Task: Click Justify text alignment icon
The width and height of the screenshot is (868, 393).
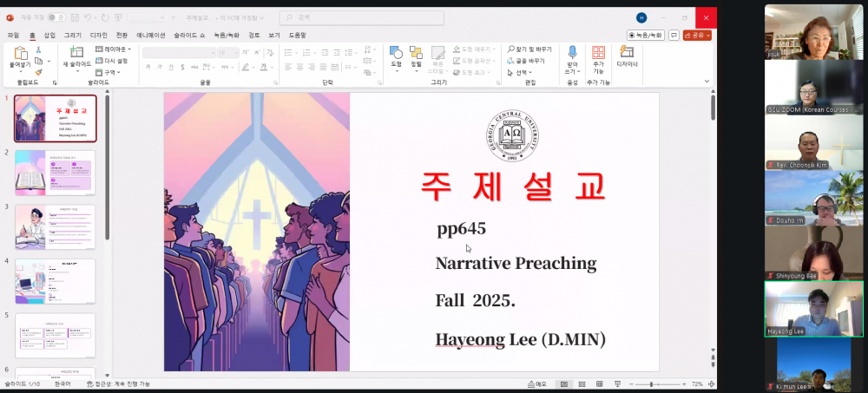Action: click(325, 67)
